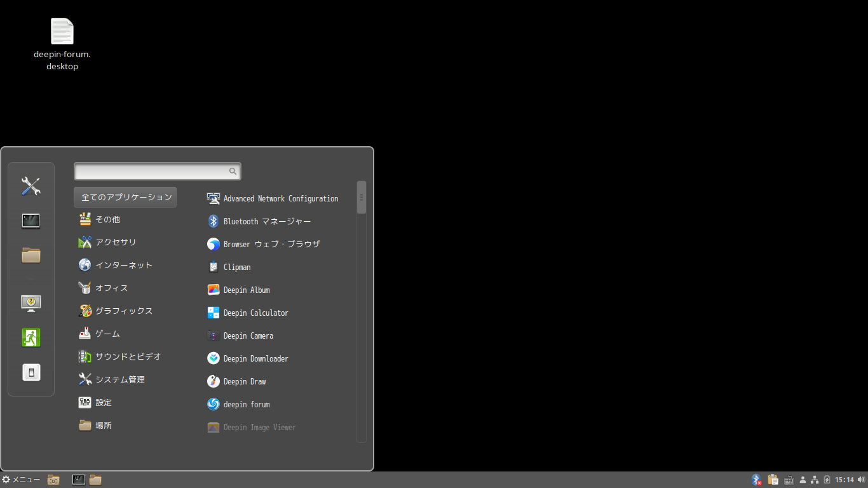Select 全てのアプリケーション category button
The image size is (868, 488).
[125, 197]
